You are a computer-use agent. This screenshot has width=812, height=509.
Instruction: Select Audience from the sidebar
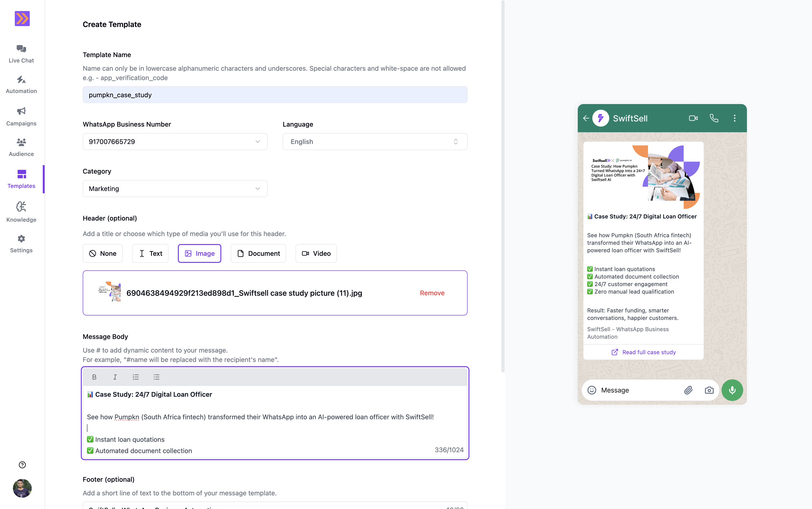pos(21,147)
